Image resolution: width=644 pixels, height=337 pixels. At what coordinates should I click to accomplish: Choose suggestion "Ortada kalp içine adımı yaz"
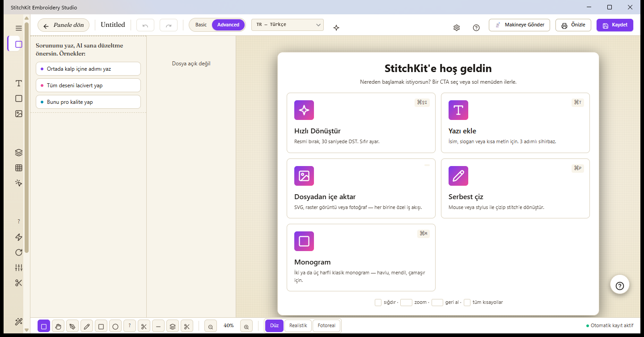(x=88, y=69)
